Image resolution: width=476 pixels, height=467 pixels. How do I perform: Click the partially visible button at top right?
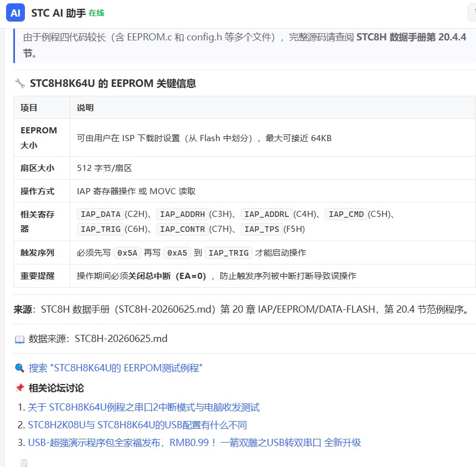[472, 13]
